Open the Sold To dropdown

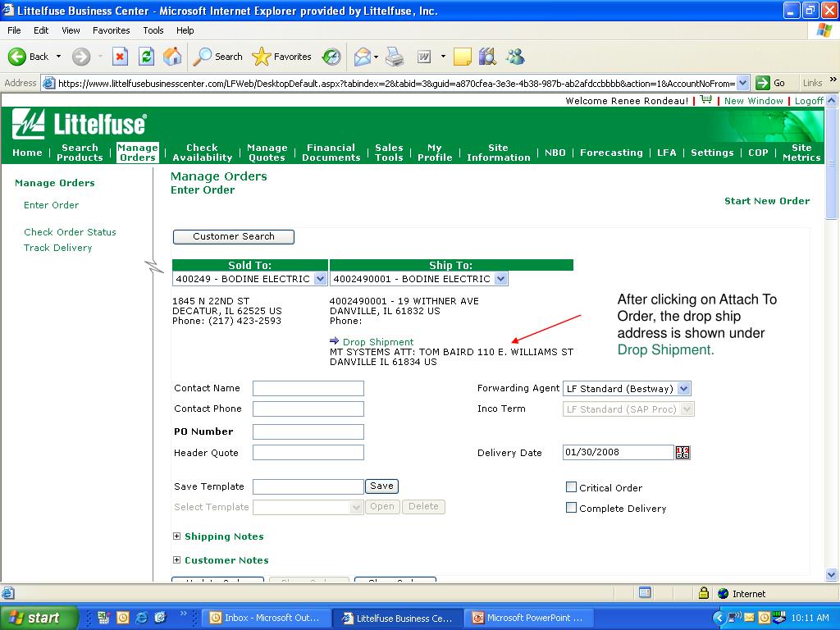point(321,279)
